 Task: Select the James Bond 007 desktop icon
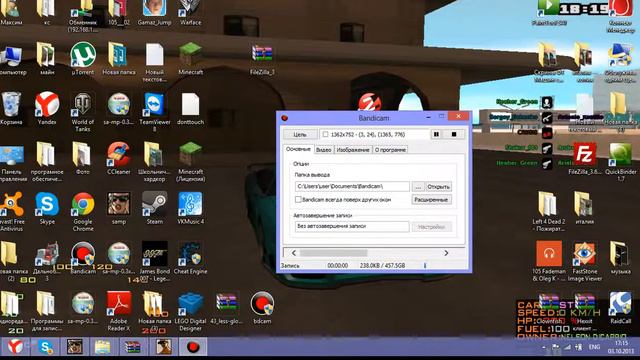[154, 261]
